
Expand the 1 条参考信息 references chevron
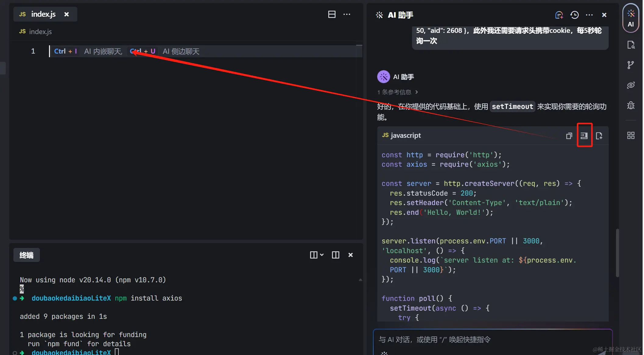point(417,92)
